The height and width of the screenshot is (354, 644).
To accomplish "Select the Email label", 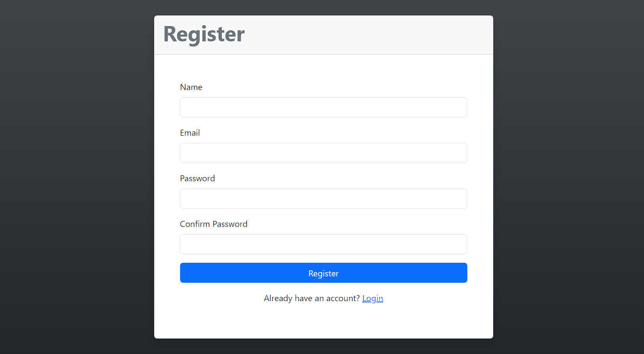I will [x=189, y=133].
